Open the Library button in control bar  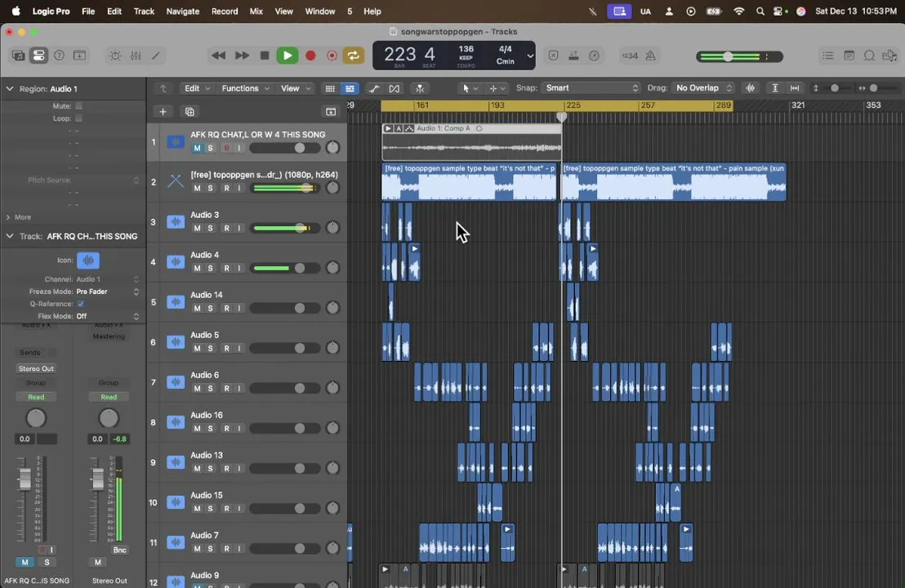click(18, 56)
